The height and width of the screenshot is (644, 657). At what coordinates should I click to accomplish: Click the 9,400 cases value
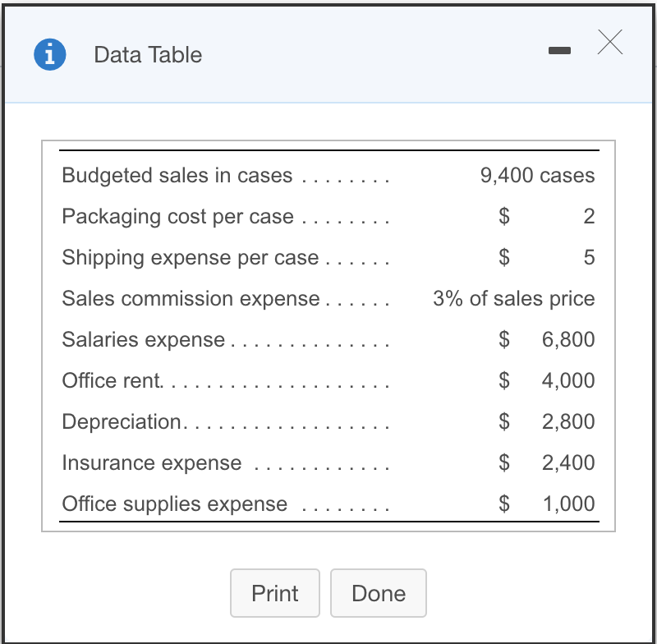pos(538,175)
